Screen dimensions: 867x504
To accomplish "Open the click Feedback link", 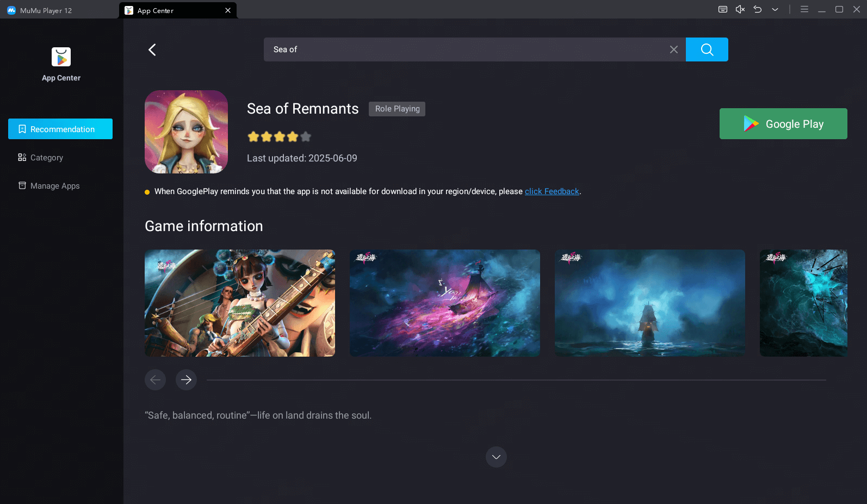I will click(552, 191).
